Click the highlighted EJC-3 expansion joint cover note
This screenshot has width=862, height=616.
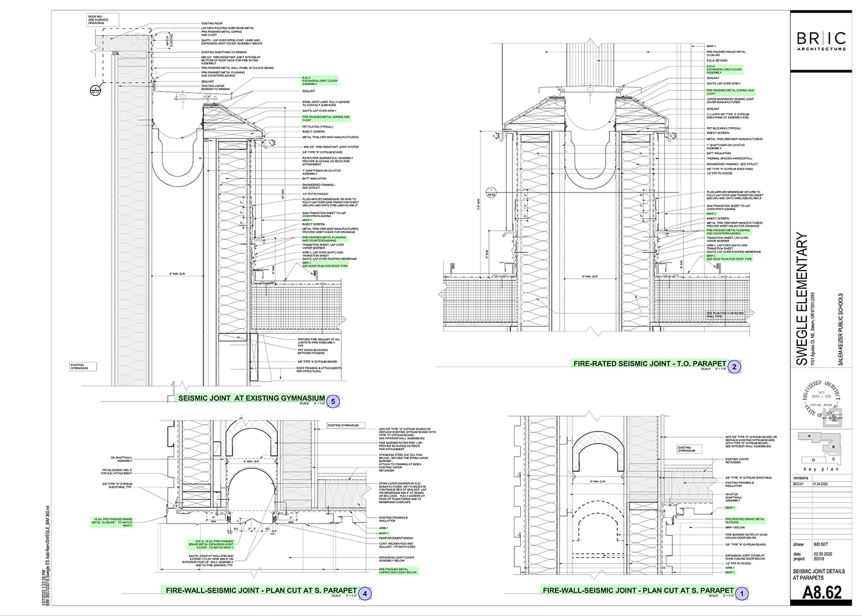point(320,81)
